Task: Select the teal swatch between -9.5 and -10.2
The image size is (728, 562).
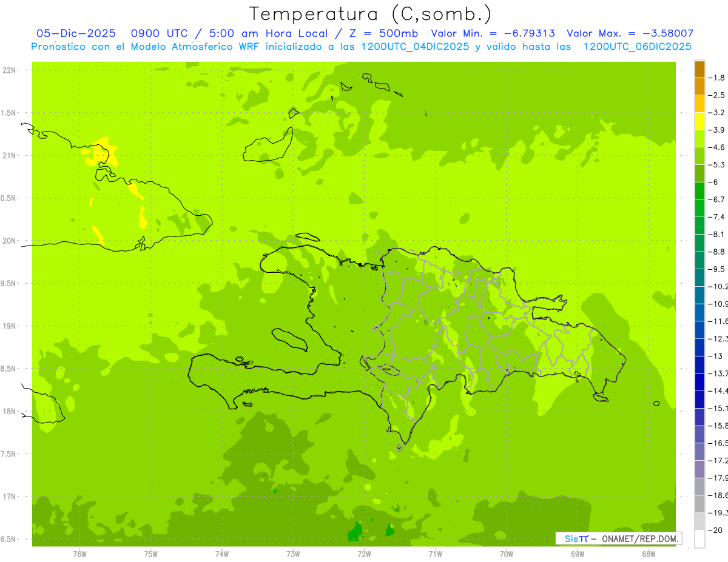Action: 699,278
